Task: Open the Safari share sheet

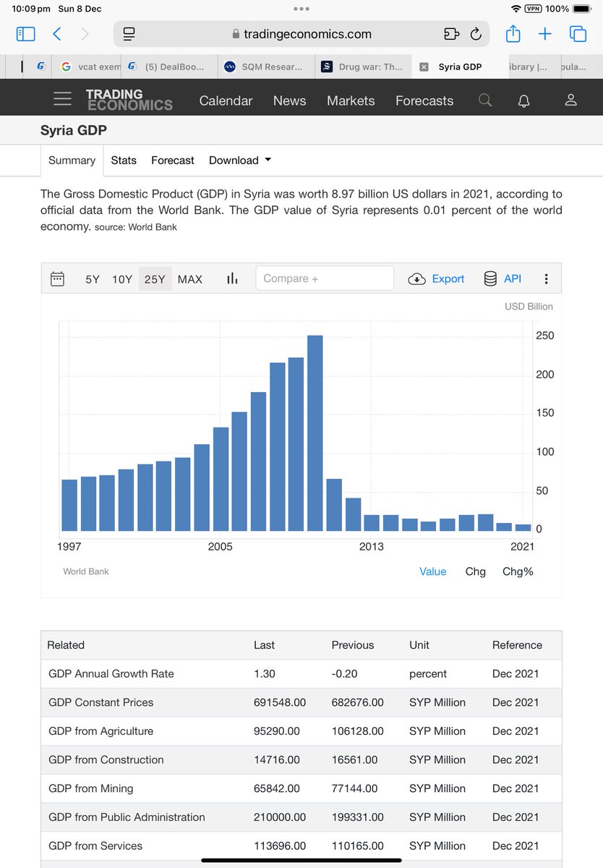Action: click(513, 33)
